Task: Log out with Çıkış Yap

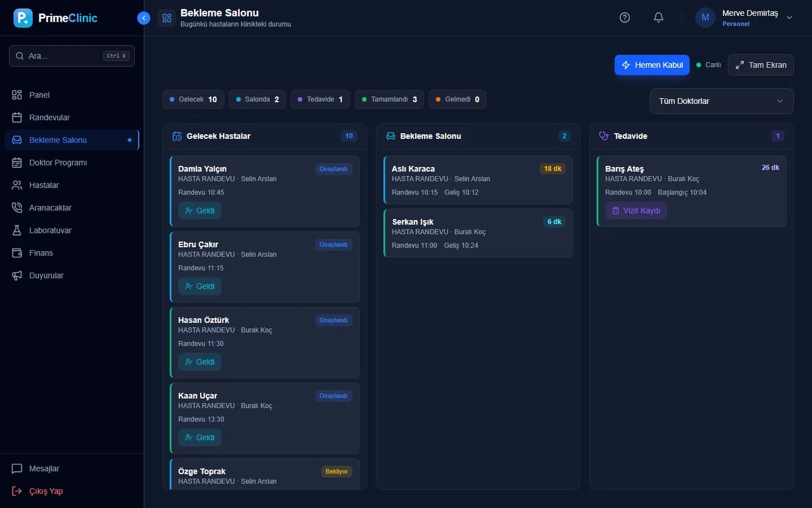Action: pos(72,491)
